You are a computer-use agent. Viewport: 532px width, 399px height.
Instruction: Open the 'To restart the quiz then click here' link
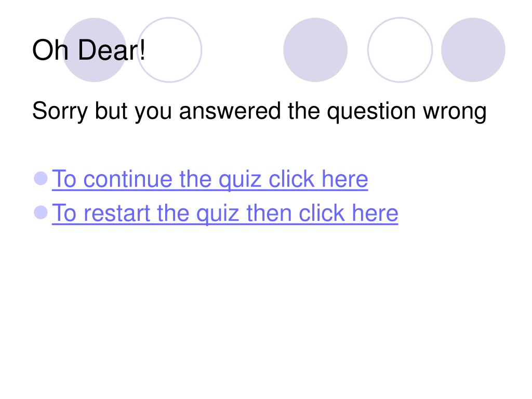[225, 213]
